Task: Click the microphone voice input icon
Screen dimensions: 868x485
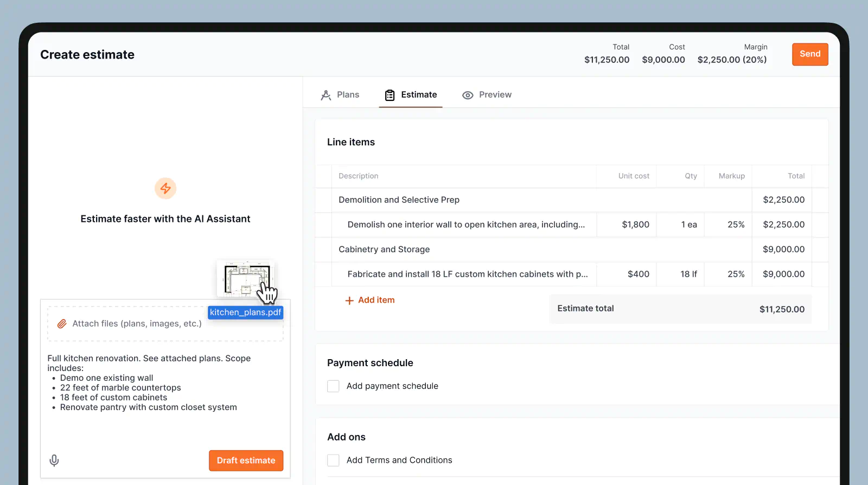Action: (54, 461)
